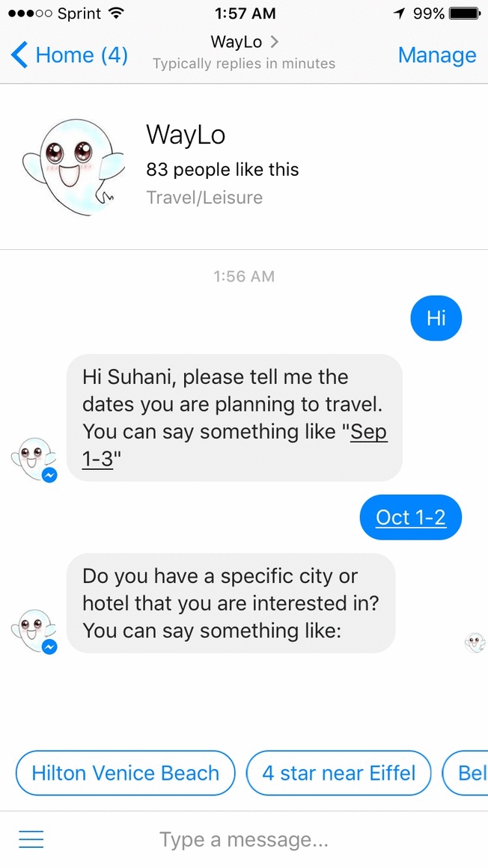The height and width of the screenshot is (868, 488).
Task: Tap the Wi-Fi signal icon in status bar
Action: [115, 13]
